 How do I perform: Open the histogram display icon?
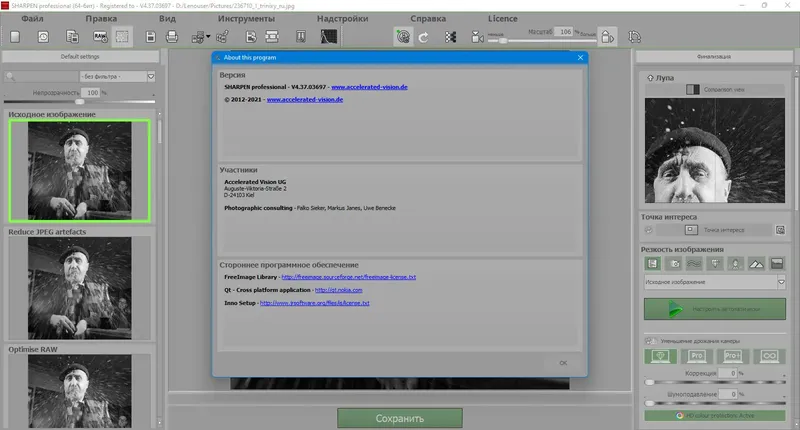click(329, 37)
